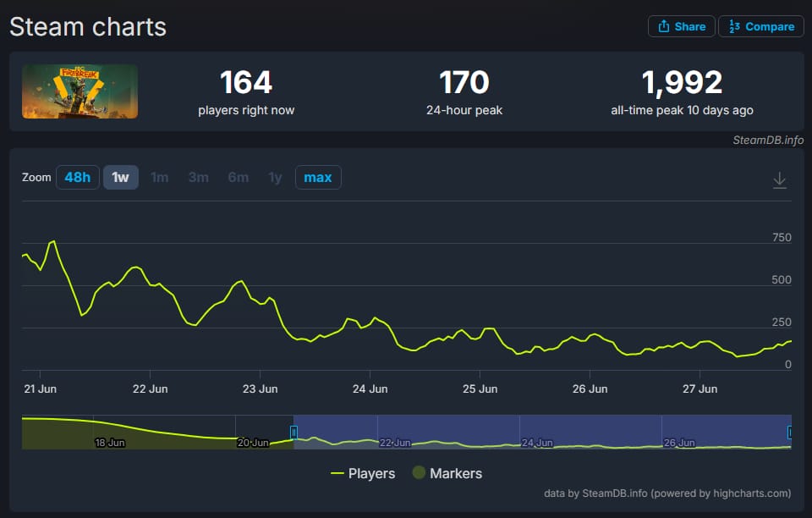Click the Share button
The height and width of the screenshot is (518, 812).
pyautogui.click(x=682, y=26)
